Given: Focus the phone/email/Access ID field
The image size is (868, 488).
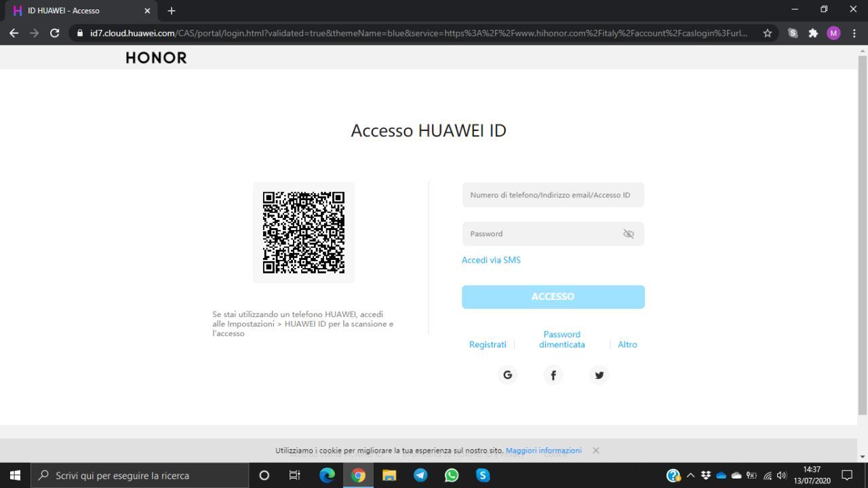Looking at the screenshot, I should tap(553, 195).
